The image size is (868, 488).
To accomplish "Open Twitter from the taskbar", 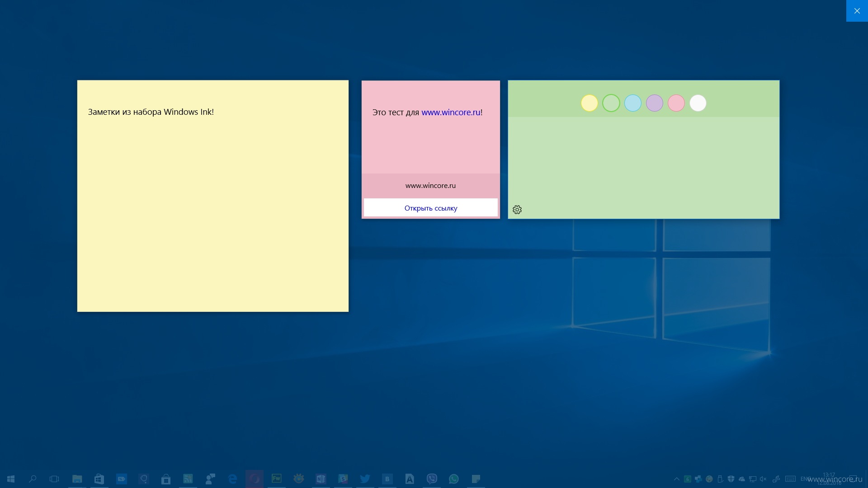I will click(365, 479).
